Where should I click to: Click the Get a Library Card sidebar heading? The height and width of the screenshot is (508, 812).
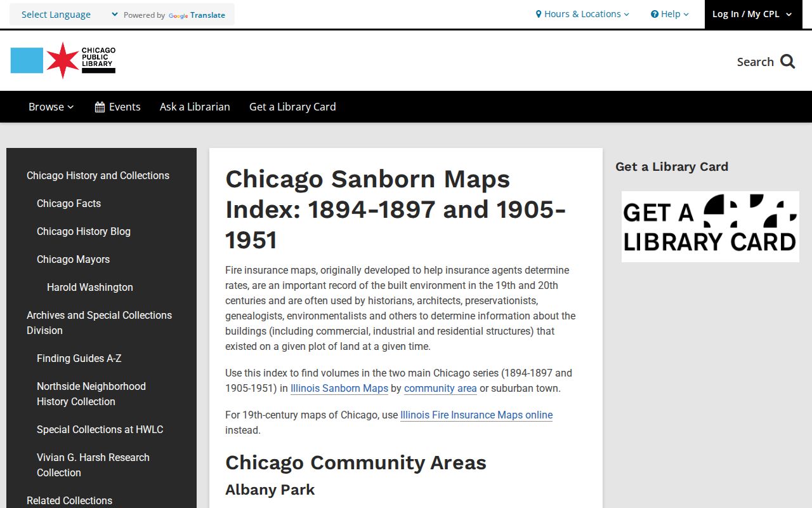pyautogui.click(x=672, y=166)
